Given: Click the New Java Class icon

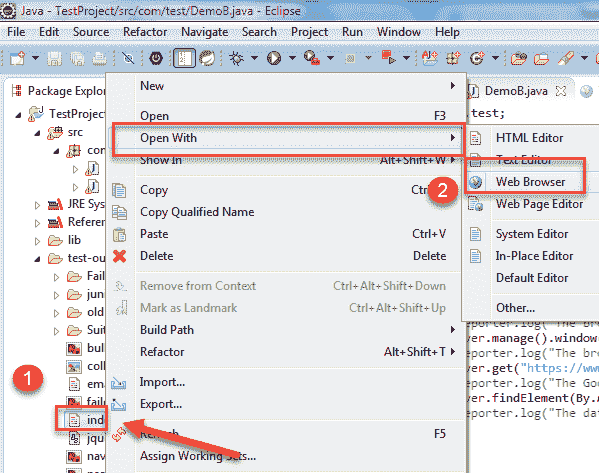Looking at the screenshot, I should [477, 58].
